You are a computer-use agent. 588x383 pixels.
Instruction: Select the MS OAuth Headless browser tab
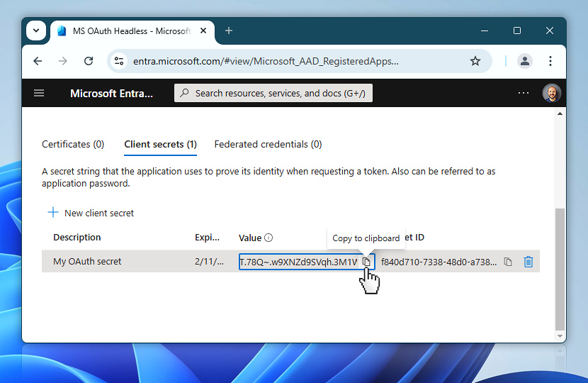131,31
